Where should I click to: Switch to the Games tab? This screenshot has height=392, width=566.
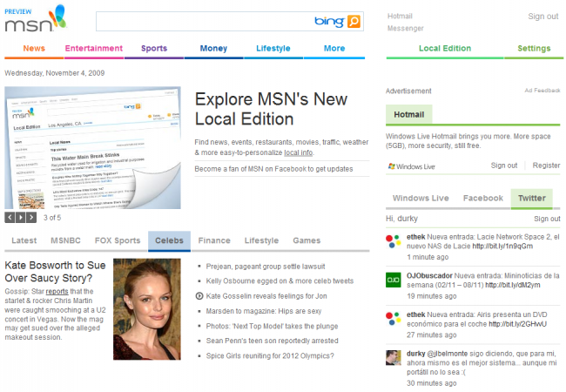[x=307, y=240]
